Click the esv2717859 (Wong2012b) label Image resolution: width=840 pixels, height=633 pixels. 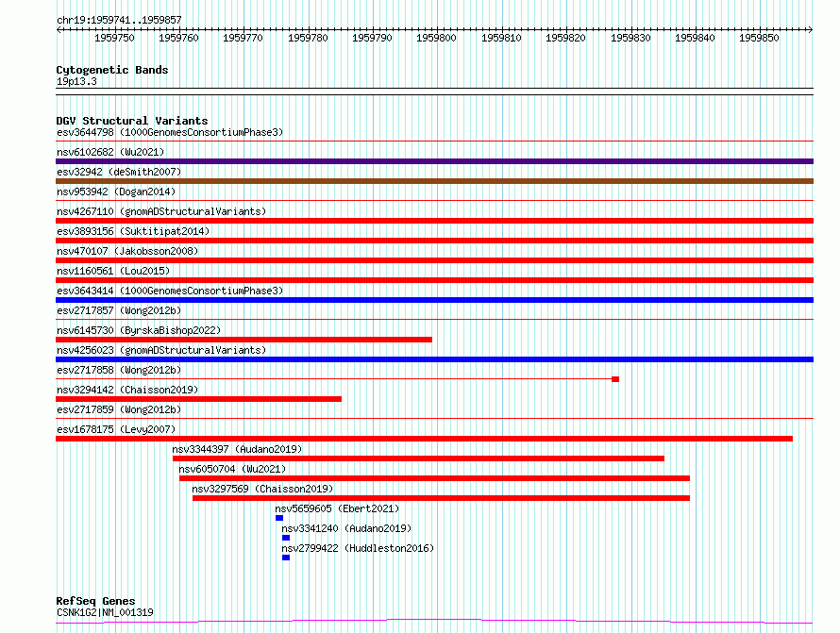tap(119, 409)
